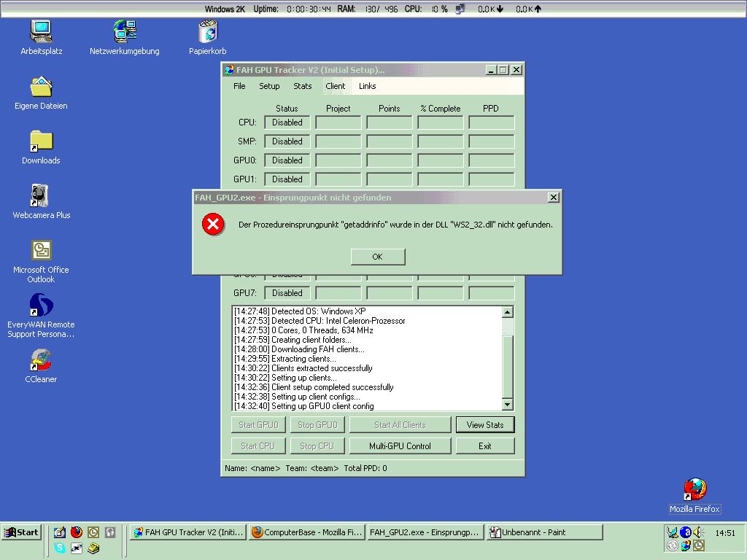Click the View Stats button

click(x=485, y=425)
